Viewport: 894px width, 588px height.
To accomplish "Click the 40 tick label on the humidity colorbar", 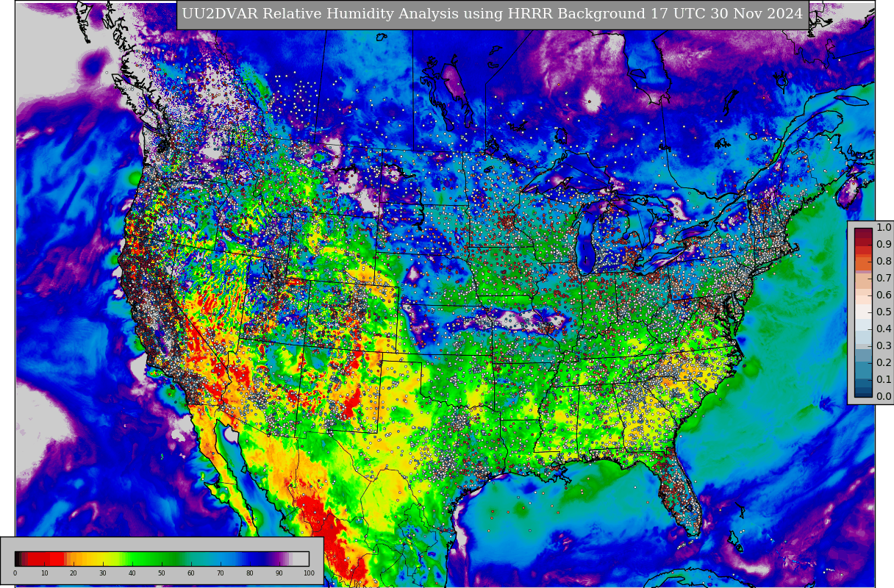I will click(x=132, y=573).
